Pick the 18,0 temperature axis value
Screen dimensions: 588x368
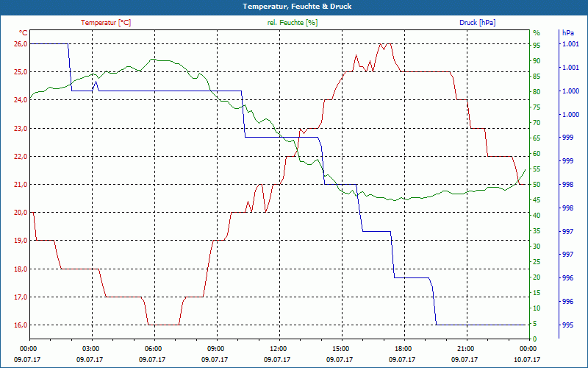pyautogui.click(x=21, y=269)
